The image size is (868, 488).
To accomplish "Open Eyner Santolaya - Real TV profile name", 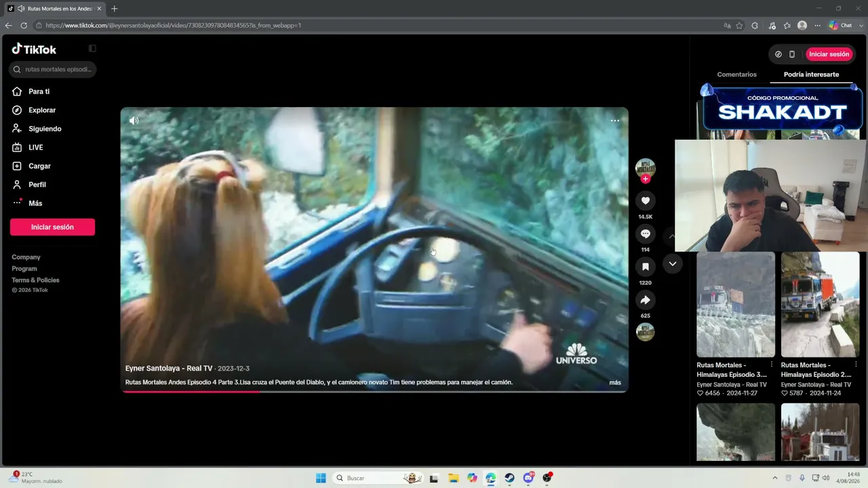I will 169,368.
